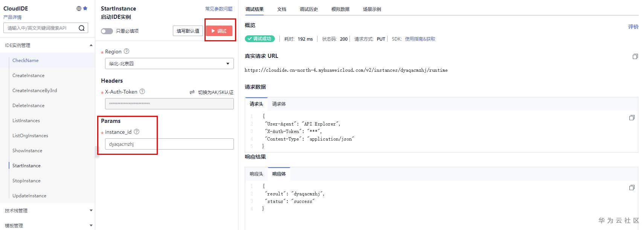Copy the request header JSON
Viewport: 644px width, 230px height.
pos(632,118)
